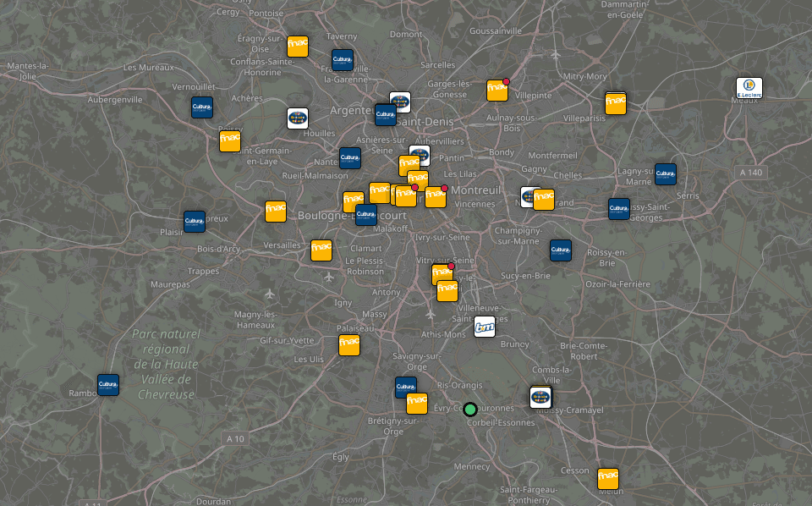Open the white oval-logo marker at Moissy-Cramayel

(540, 398)
